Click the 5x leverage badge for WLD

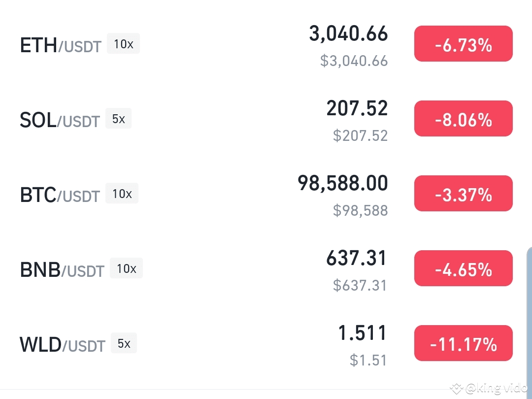pos(124,343)
